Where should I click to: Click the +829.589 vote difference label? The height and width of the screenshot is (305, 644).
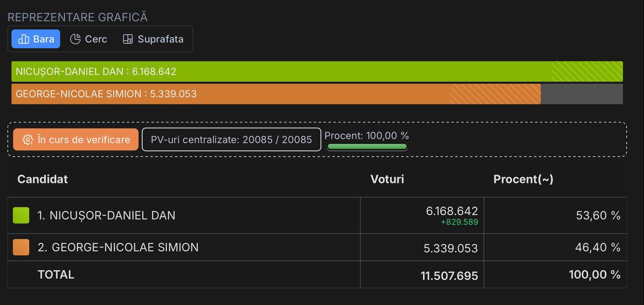click(x=459, y=222)
